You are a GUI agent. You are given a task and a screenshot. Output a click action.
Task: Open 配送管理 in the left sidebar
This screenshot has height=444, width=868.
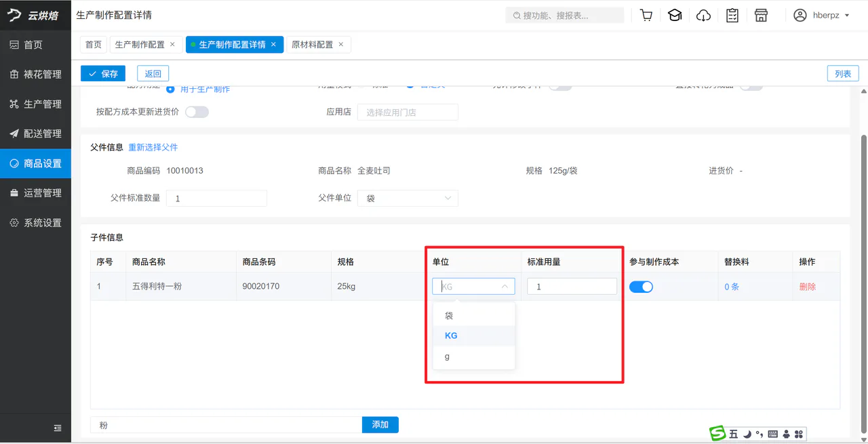click(x=35, y=134)
